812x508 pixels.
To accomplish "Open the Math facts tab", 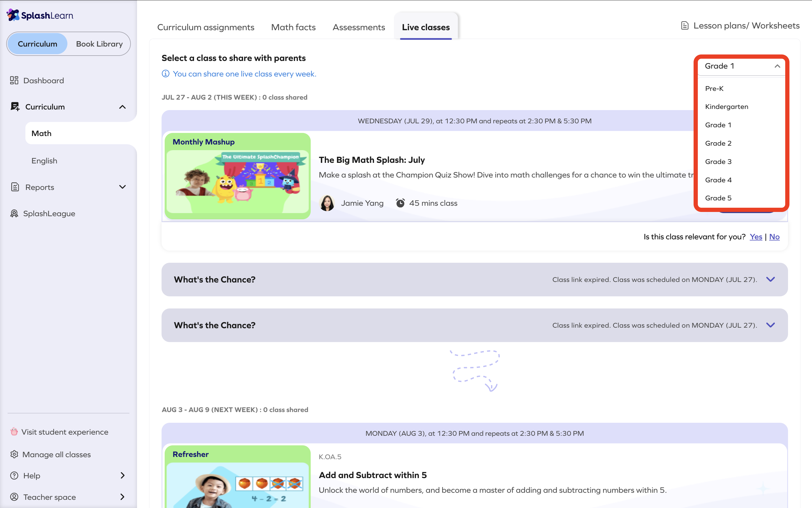I will point(293,27).
